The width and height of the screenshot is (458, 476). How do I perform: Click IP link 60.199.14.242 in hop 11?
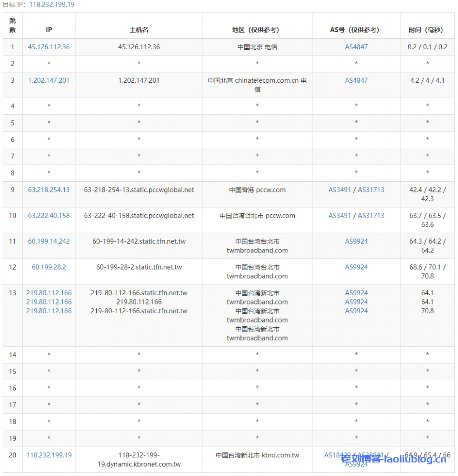(x=48, y=241)
